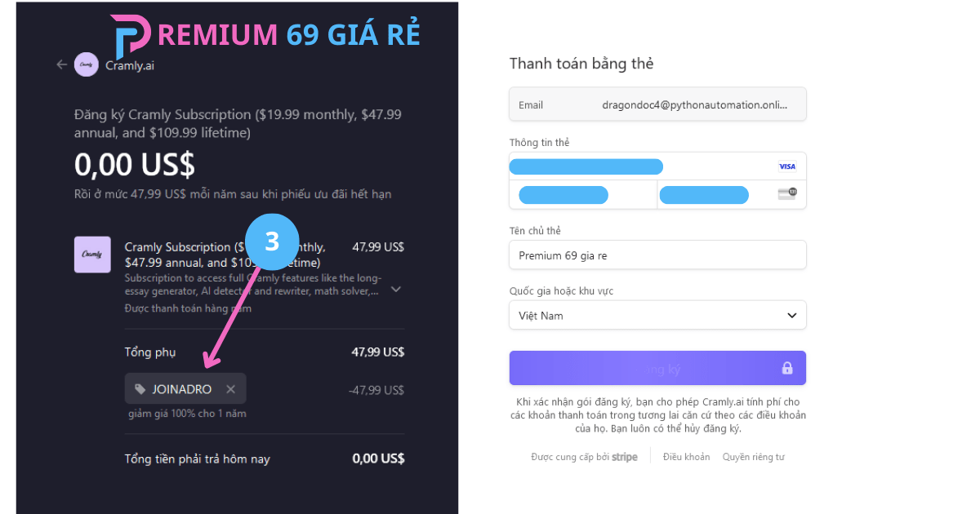Click the cardholder name field
980x514 pixels.
click(657, 255)
